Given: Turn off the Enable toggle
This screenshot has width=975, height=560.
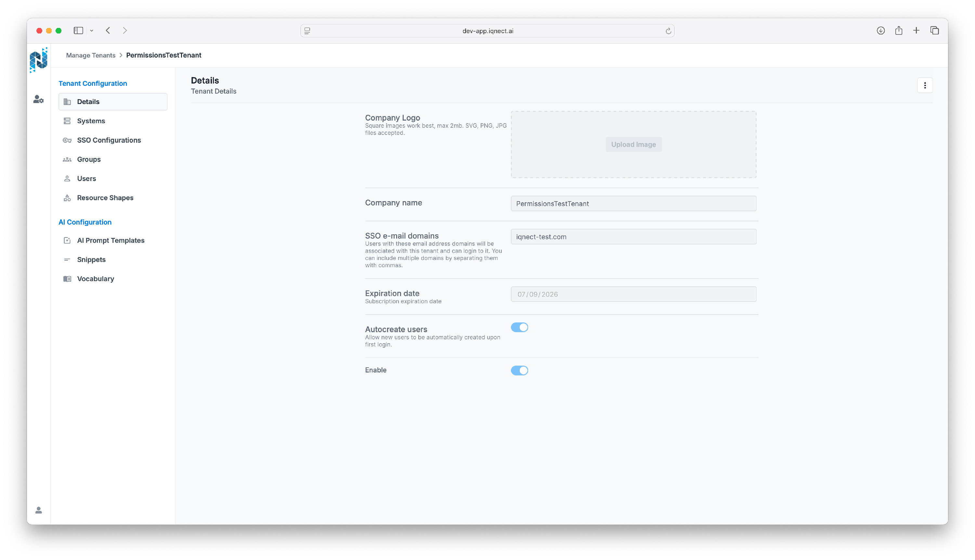Looking at the screenshot, I should coord(519,371).
